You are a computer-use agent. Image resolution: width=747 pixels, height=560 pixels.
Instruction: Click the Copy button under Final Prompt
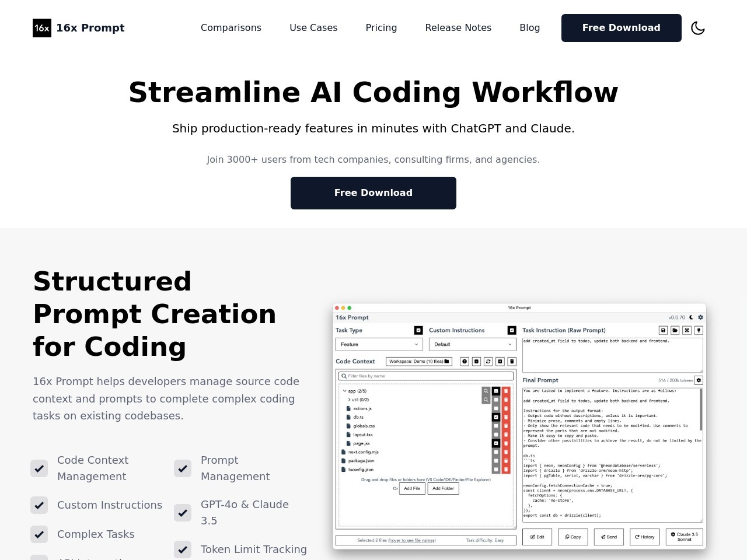[573, 537]
